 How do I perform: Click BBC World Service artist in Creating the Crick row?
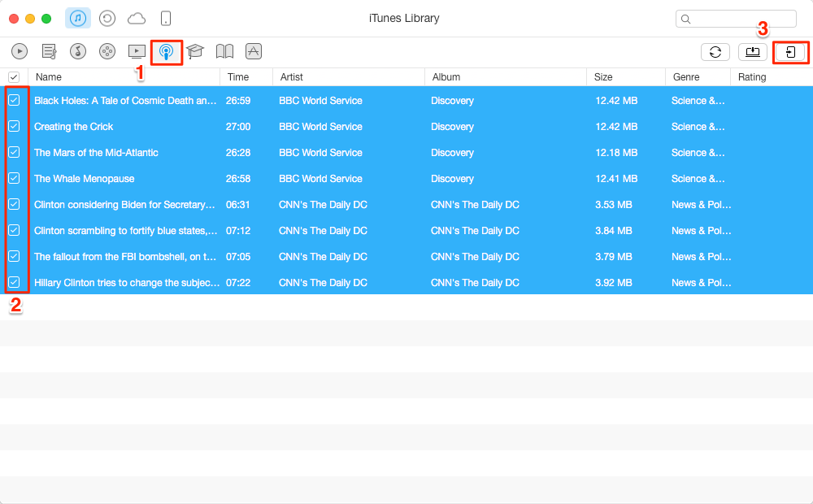click(x=320, y=127)
